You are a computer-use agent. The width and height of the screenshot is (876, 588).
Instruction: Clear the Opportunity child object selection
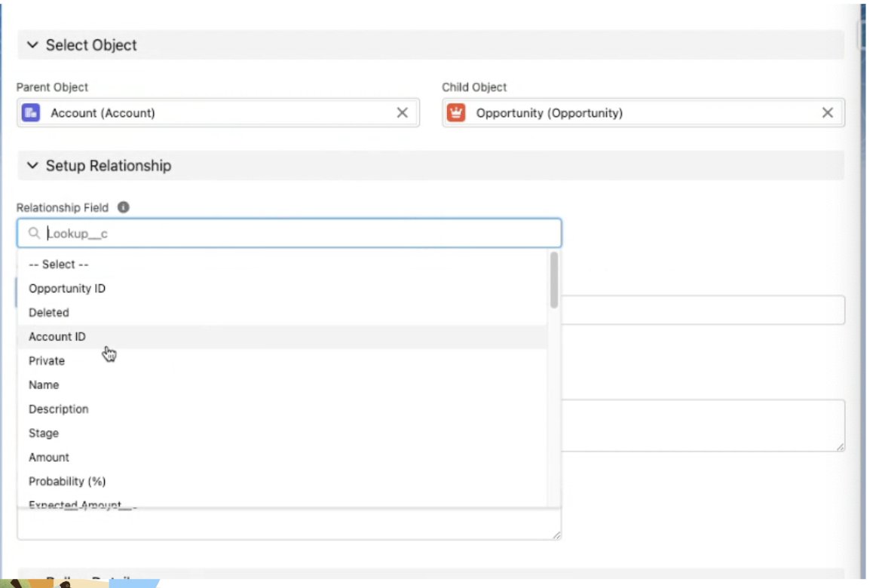828,113
